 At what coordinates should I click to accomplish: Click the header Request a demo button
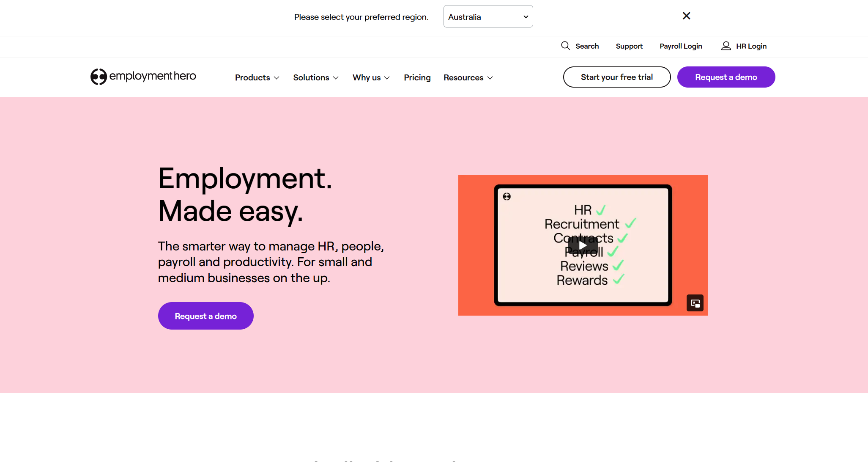(726, 77)
